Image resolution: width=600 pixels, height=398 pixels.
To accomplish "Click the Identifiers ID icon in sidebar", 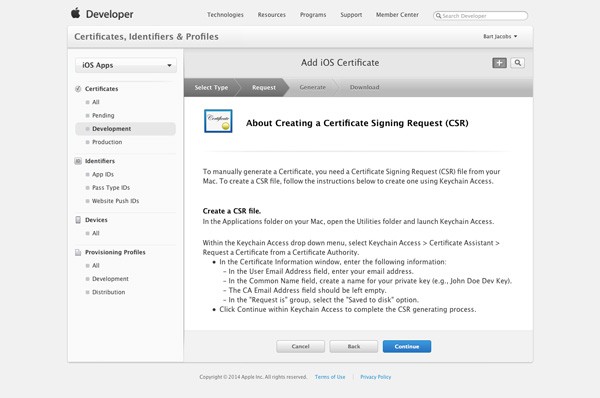I will point(78,161).
